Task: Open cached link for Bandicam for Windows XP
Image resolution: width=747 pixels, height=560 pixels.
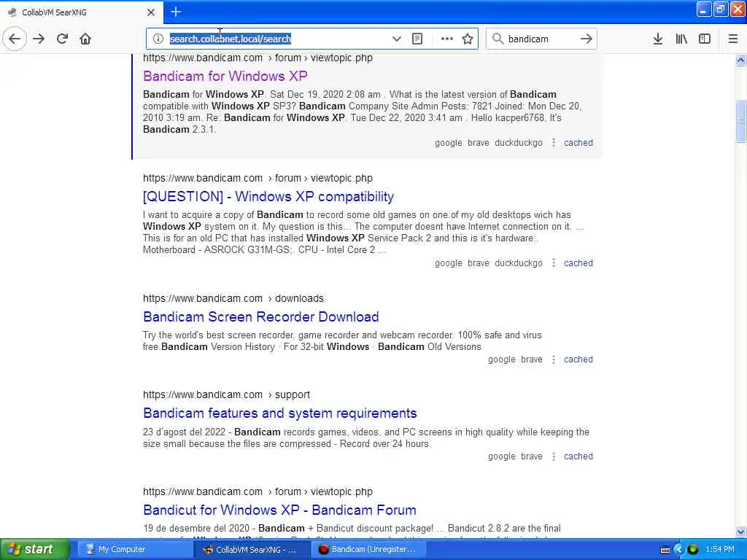Action: 578,143
